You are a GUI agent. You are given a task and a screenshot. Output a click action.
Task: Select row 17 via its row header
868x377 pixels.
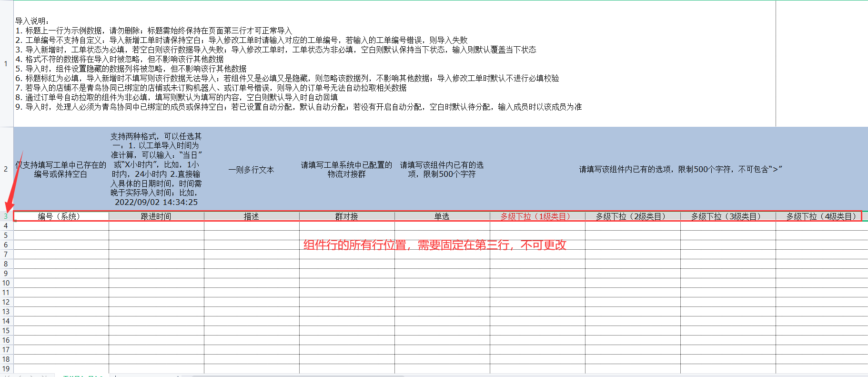pos(6,350)
